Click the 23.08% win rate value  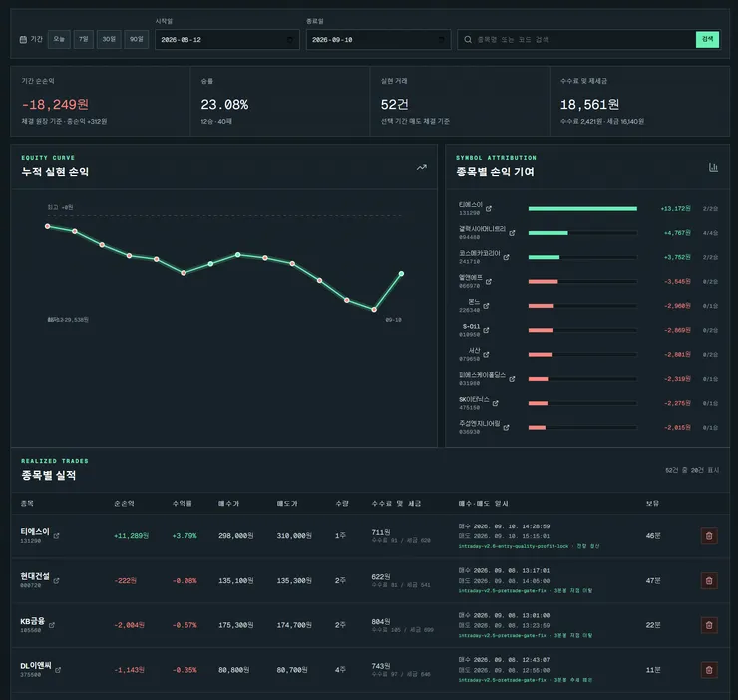(x=224, y=104)
